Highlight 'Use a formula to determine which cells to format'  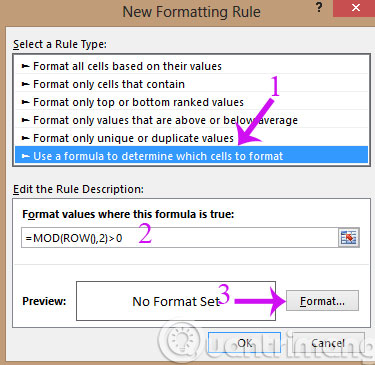click(x=192, y=156)
